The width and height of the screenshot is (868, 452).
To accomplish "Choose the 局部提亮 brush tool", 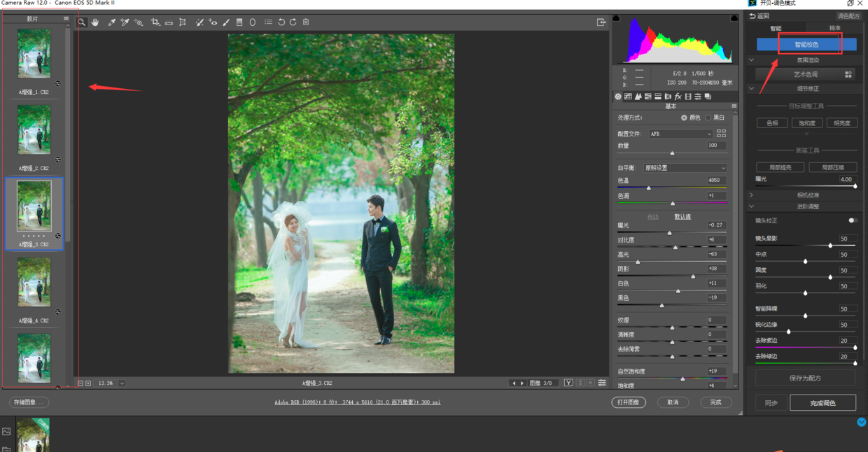I will click(780, 168).
